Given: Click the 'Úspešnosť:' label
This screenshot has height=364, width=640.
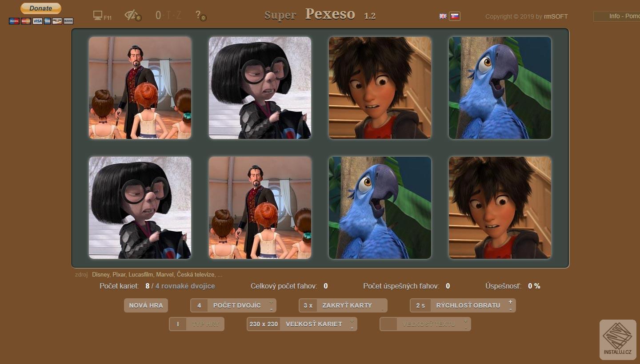Looking at the screenshot, I should click(x=504, y=286).
